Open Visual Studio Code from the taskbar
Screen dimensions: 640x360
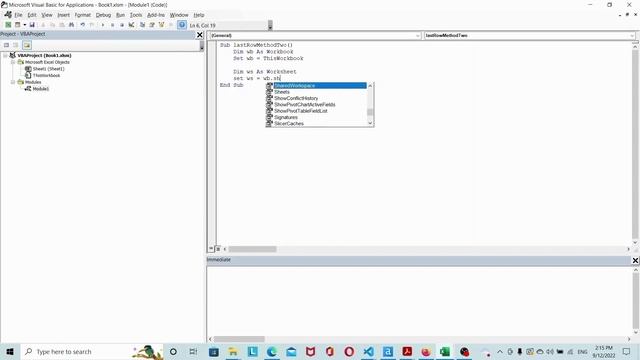(368, 351)
